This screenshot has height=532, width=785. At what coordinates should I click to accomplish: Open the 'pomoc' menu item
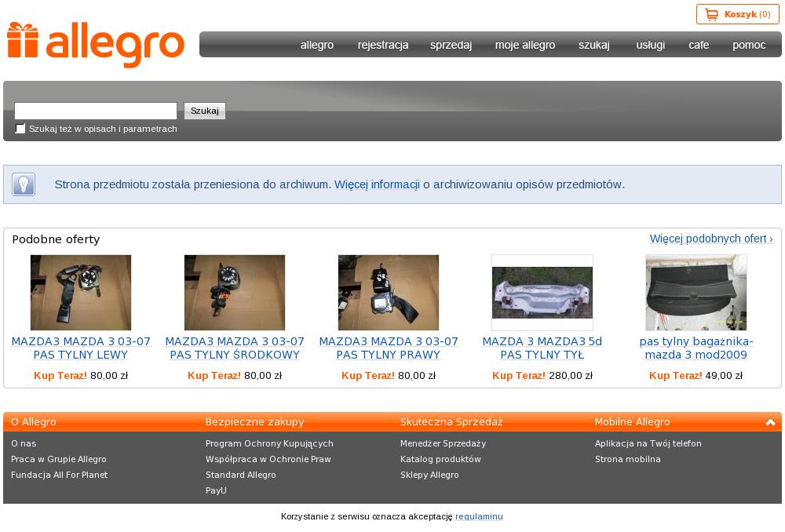click(749, 45)
